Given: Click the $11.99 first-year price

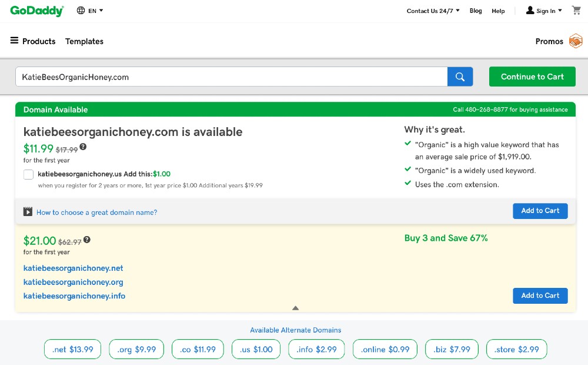Looking at the screenshot, I should coord(38,149).
